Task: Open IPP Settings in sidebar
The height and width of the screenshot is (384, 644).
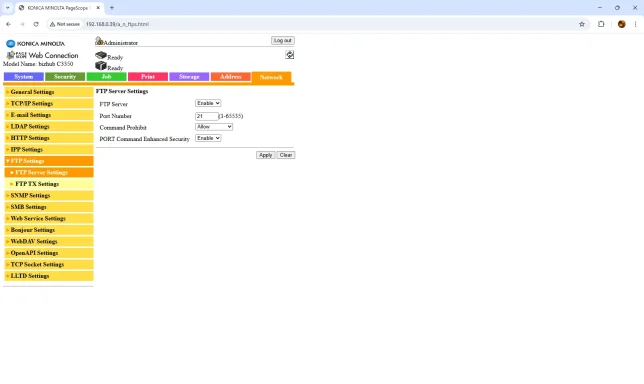Action: (49, 149)
